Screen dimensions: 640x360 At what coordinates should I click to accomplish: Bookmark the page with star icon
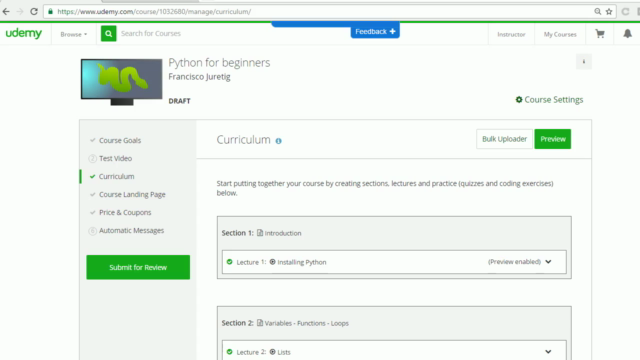(609, 11)
